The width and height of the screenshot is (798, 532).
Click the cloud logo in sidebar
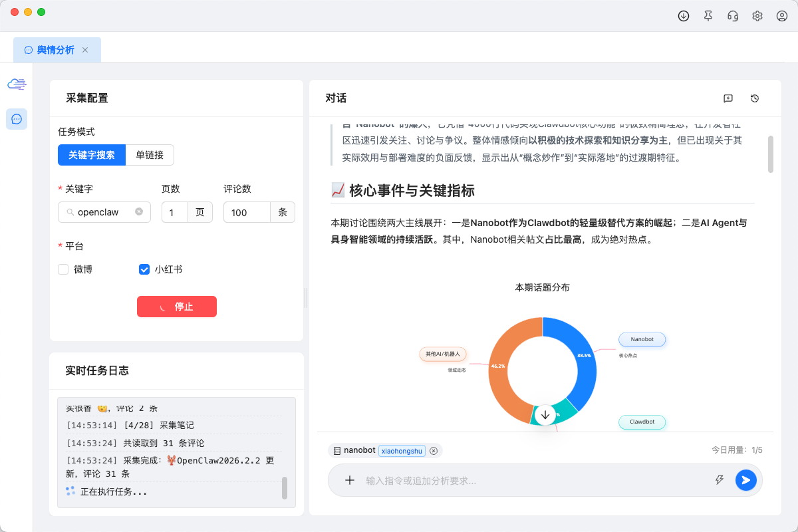click(17, 84)
